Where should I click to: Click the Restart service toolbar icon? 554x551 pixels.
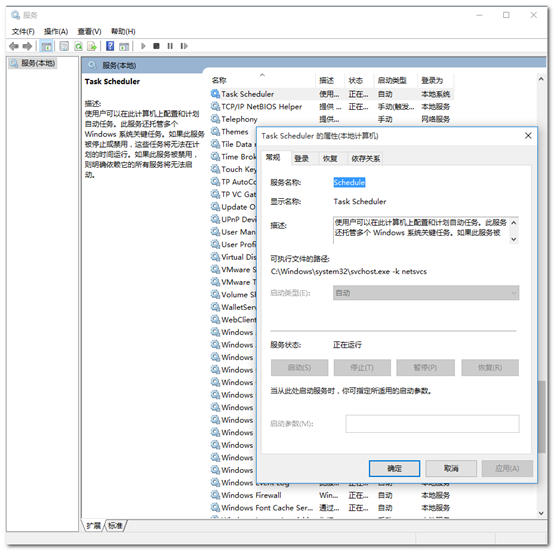pyautogui.click(x=184, y=46)
